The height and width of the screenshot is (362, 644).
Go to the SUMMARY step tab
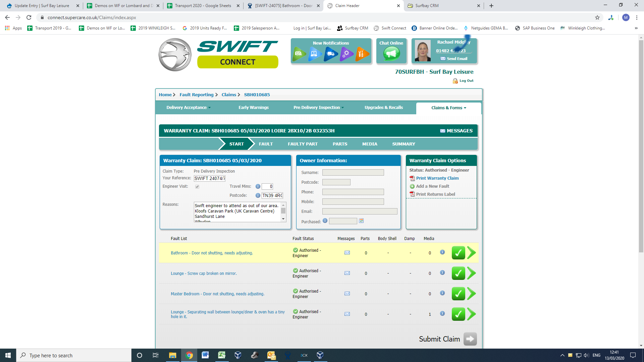point(404,144)
